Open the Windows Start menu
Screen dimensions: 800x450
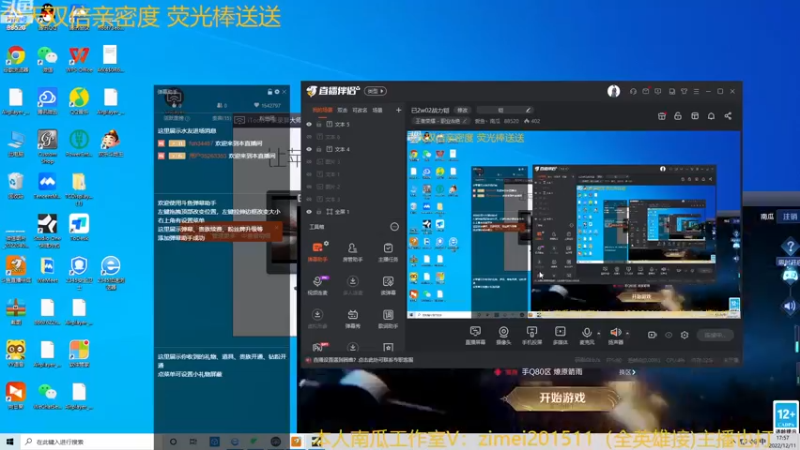pos(9,441)
